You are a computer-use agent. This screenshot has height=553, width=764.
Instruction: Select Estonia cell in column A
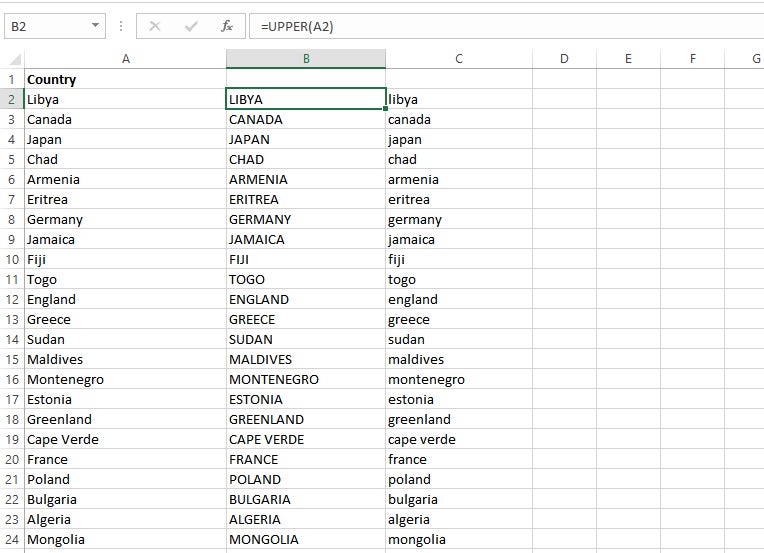click(x=125, y=399)
